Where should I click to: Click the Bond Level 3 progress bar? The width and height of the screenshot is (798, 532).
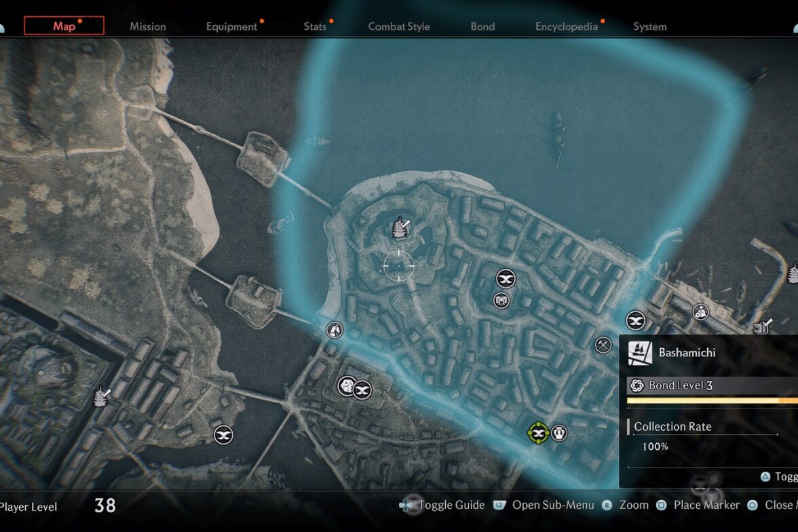pyautogui.click(x=712, y=400)
